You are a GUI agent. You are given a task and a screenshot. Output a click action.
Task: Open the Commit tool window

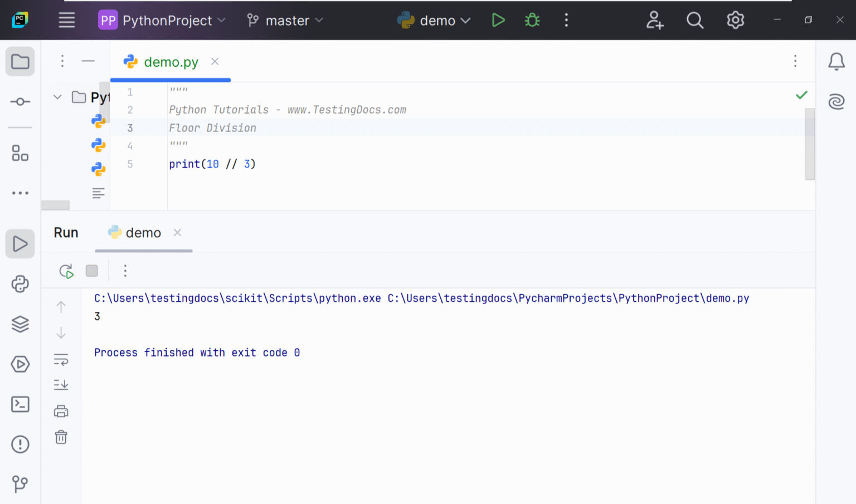click(x=20, y=101)
